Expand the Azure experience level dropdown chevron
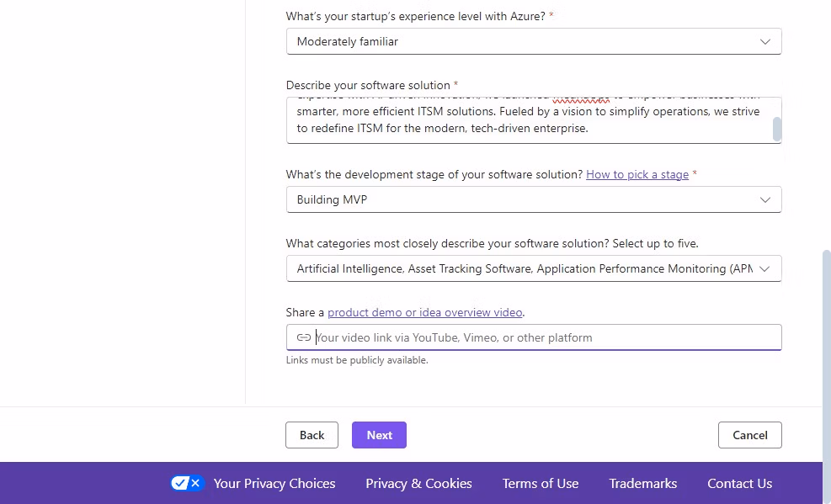Image resolution: width=831 pixels, height=504 pixels. 764,42
